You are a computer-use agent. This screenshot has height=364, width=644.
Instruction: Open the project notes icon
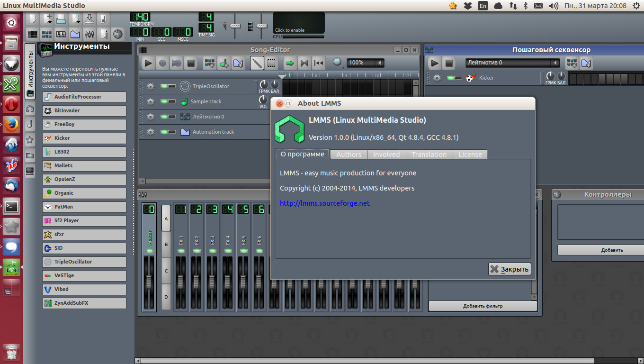(104, 34)
